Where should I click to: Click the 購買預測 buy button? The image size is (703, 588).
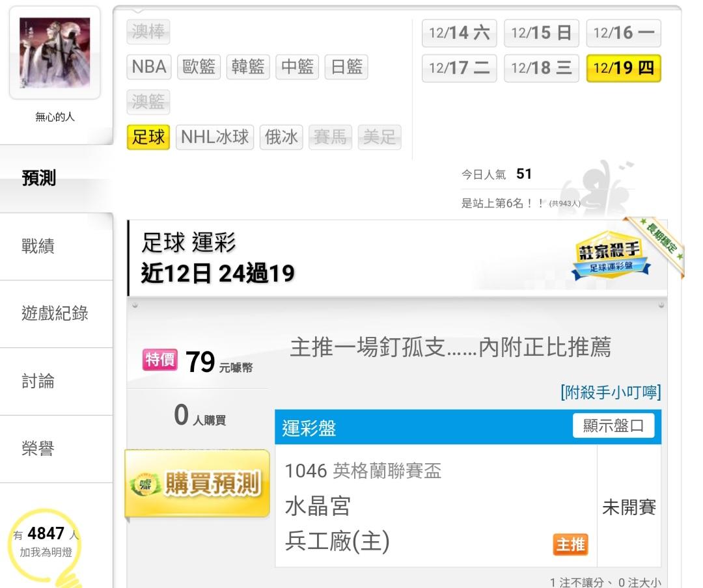[197, 483]
